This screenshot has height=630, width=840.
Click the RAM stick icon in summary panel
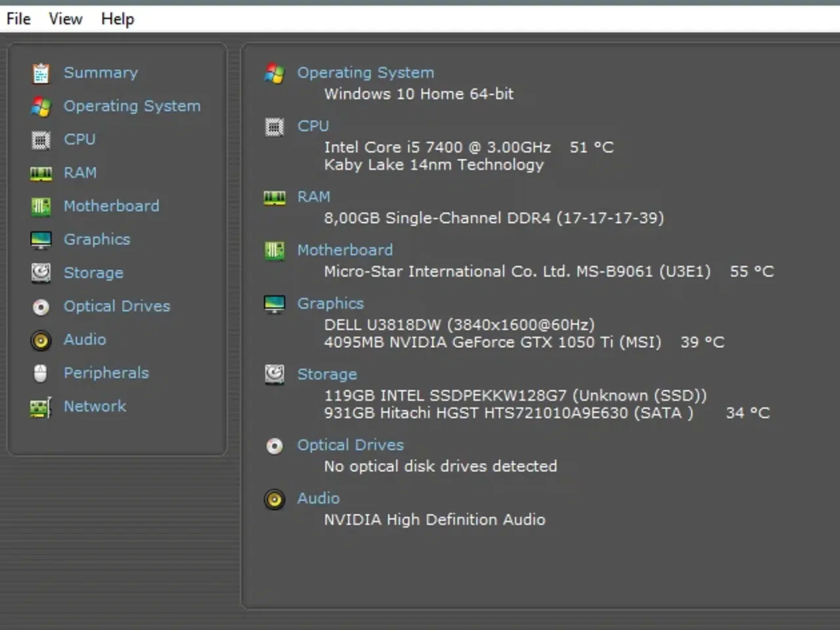pyautogui.click(x=274, y=198)
